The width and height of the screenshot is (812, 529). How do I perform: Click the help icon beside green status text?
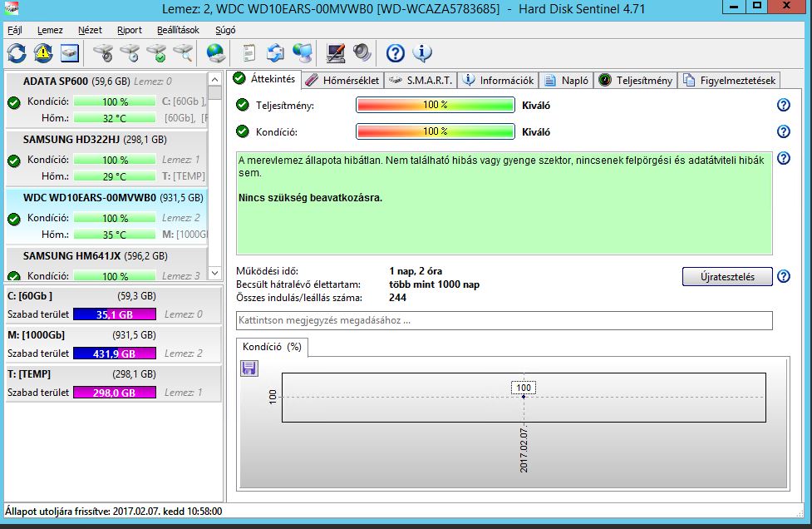pos(784,158)
